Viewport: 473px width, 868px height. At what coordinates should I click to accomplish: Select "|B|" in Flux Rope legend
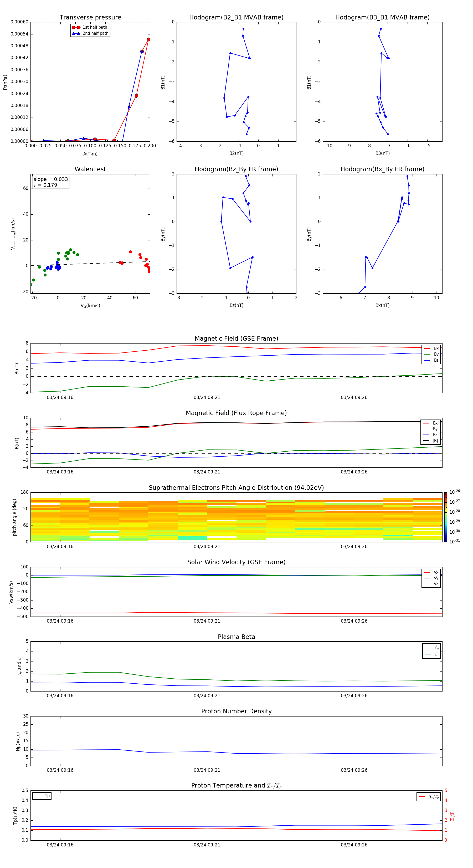tap(431, 441)
